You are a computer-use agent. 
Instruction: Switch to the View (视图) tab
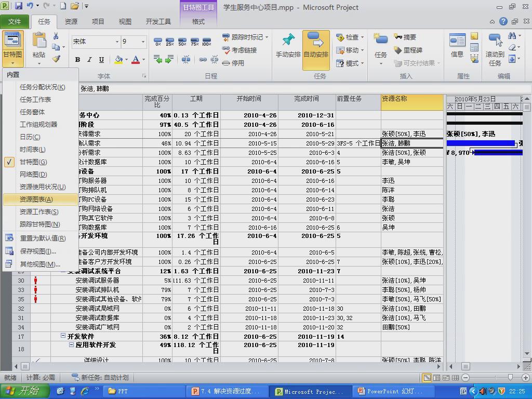coord(125,21)
